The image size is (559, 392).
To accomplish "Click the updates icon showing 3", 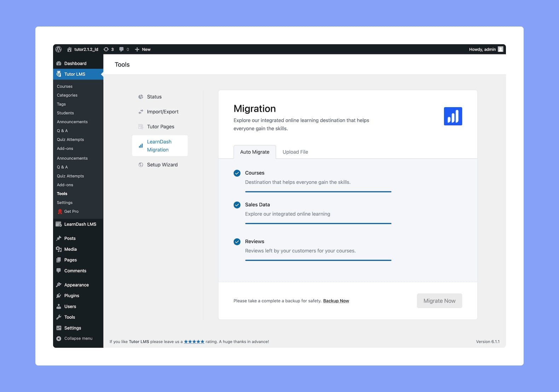I will click(106, 50).
